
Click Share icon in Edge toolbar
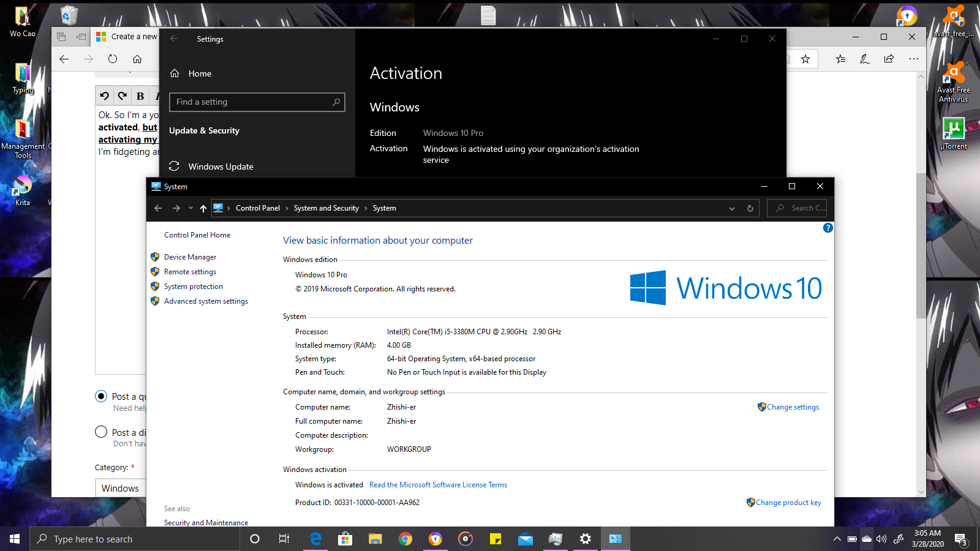click(x=889, y=59)
